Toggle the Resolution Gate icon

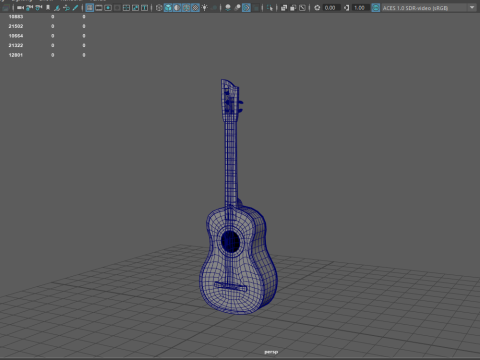tap(108, 7)
